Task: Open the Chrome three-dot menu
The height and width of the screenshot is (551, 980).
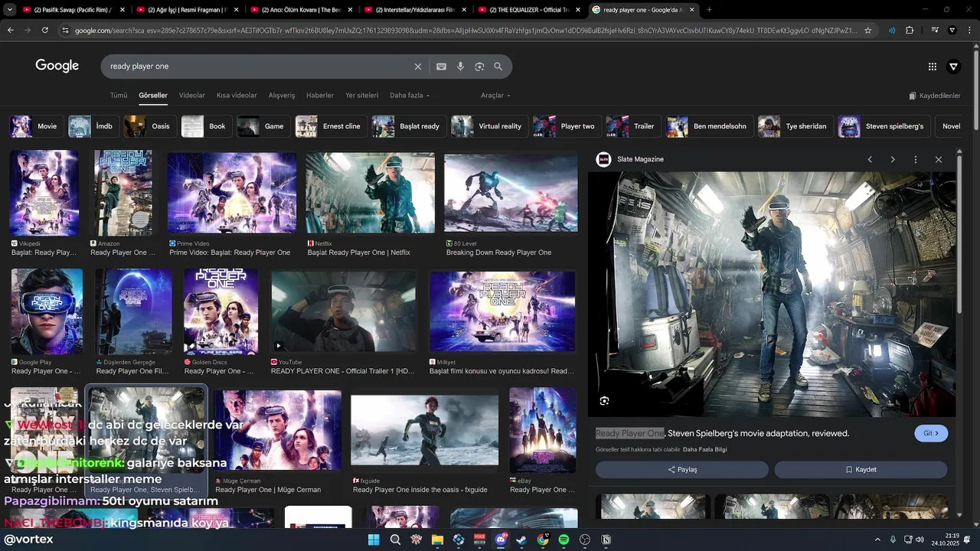Action: (x=969, y=31)
